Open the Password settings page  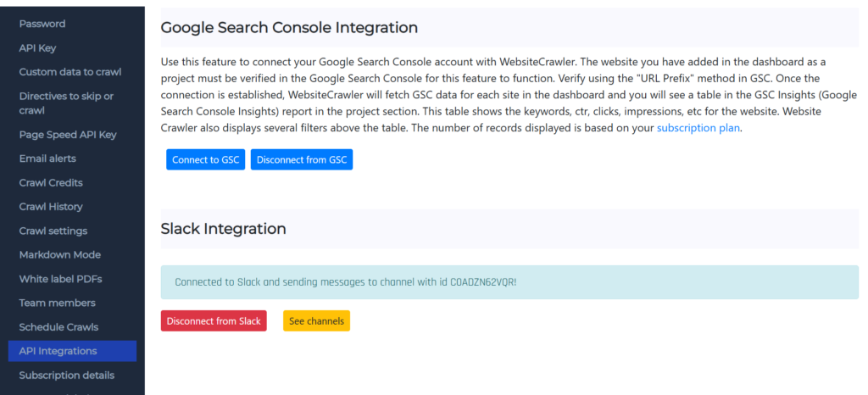coord(42,24)
